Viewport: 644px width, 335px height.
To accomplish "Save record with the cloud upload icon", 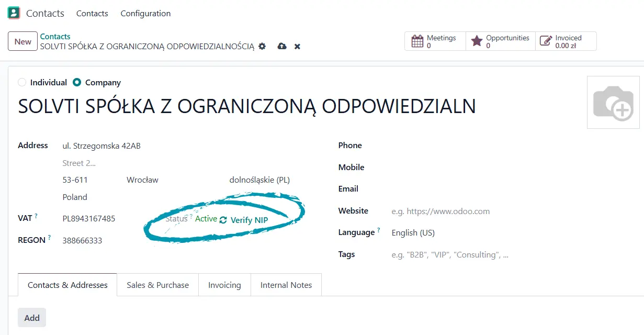I will pyautogui.click(x=282, y=46).
